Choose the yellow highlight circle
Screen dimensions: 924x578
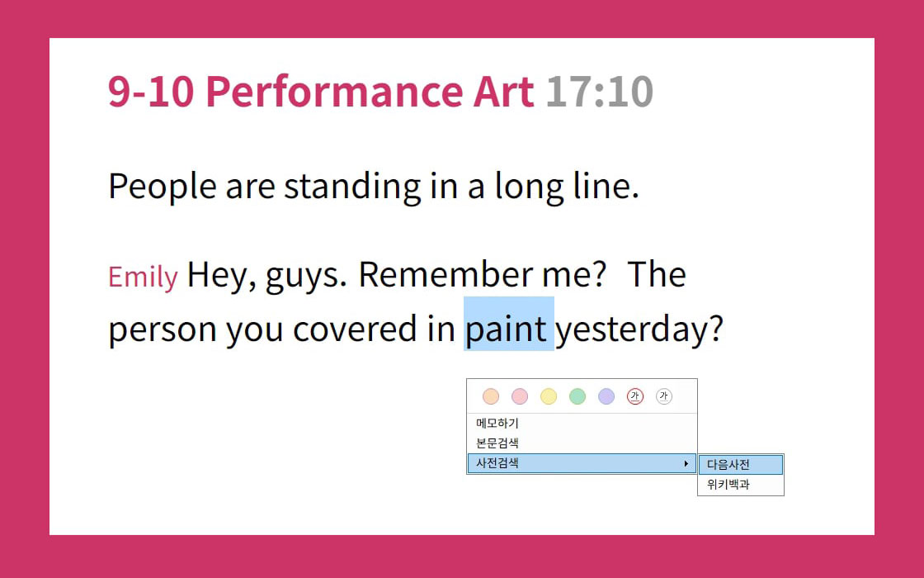pyautogui.click(x=549, y=396)
